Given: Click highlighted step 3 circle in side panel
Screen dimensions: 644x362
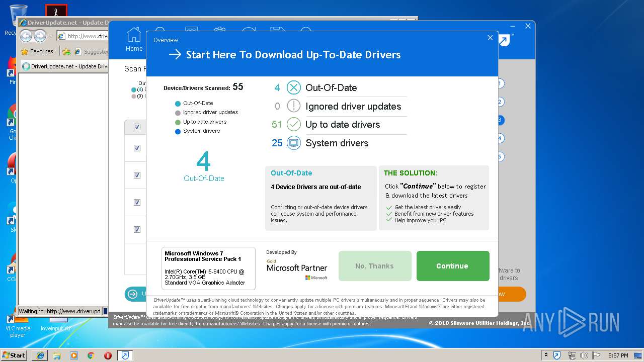Looking at the screenshot, I should 500,120.
